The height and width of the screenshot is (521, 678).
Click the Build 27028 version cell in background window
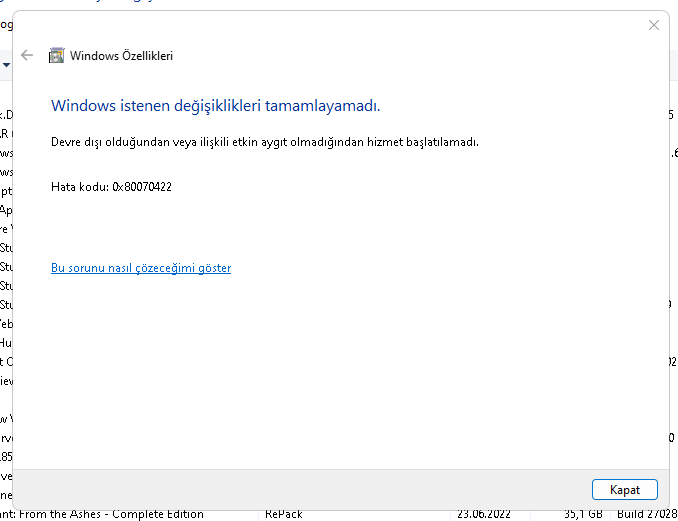(647, 515)
